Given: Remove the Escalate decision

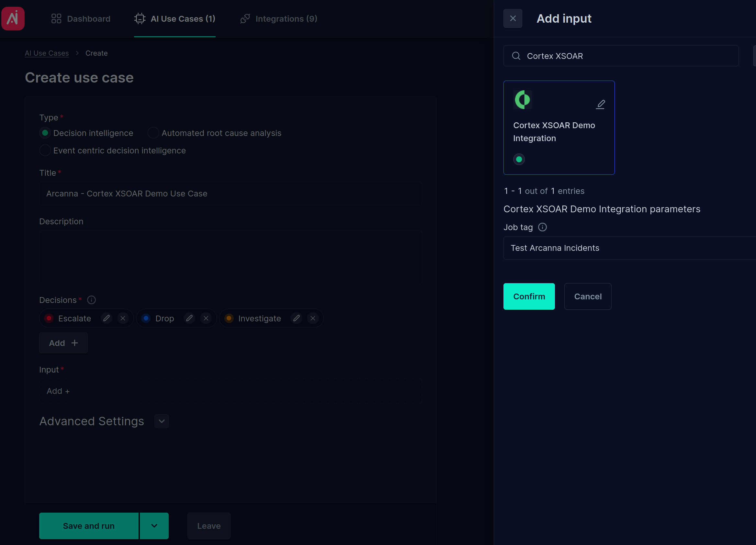Looking at the screenshot, I should (123, 318).
